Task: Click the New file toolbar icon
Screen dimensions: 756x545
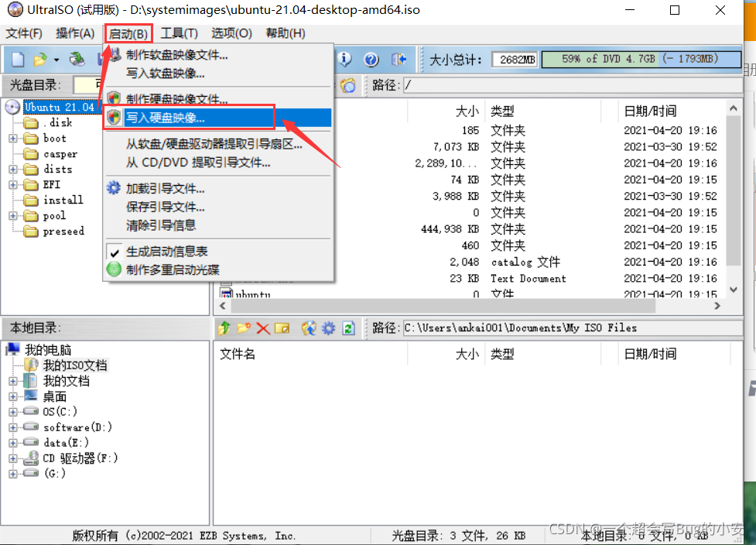Action: click(x=18, y=60)
